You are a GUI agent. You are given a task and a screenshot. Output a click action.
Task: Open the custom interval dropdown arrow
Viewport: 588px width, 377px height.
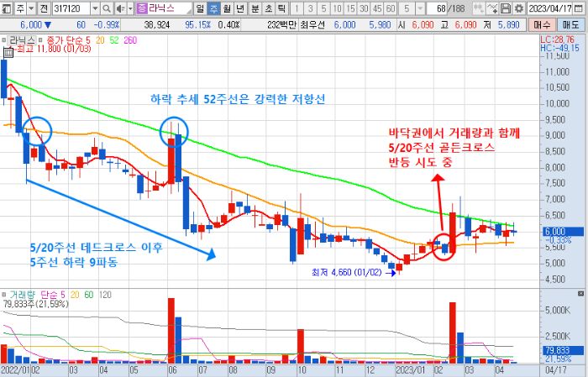[420, 8]
